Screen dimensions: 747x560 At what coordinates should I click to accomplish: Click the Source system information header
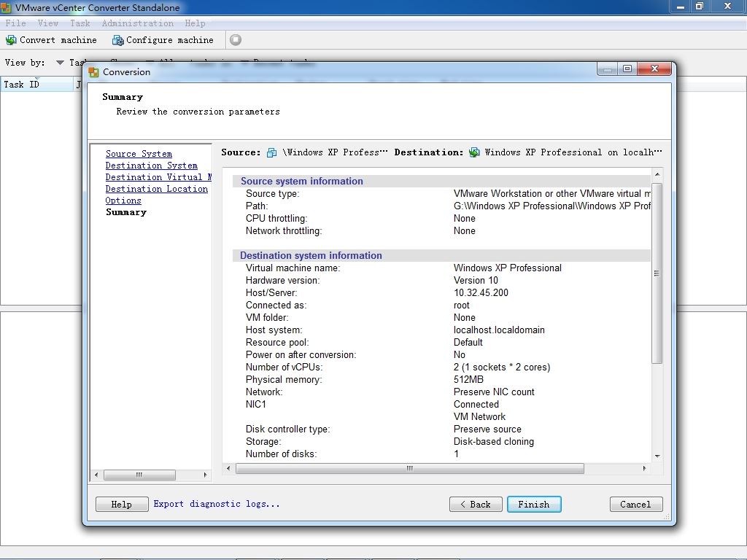pyautogui.click(x=301, y=181)
